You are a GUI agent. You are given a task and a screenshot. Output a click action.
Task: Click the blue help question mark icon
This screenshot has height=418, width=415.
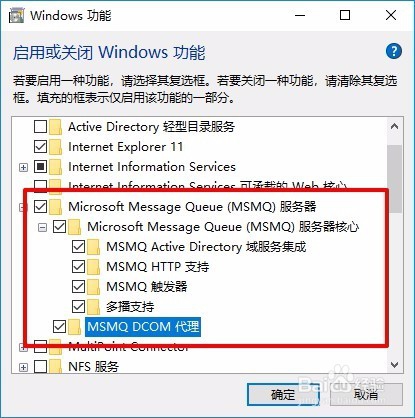[394, 51]
